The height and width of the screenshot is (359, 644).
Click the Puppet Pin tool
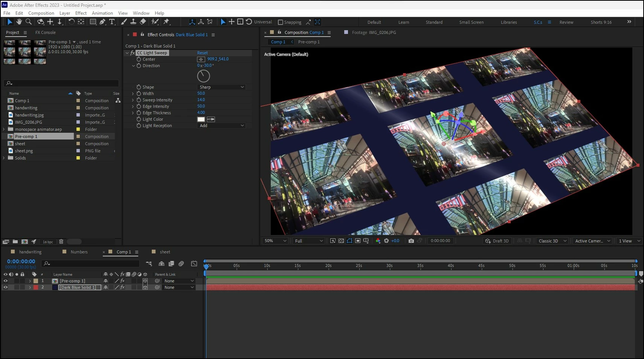click(166, 22)
